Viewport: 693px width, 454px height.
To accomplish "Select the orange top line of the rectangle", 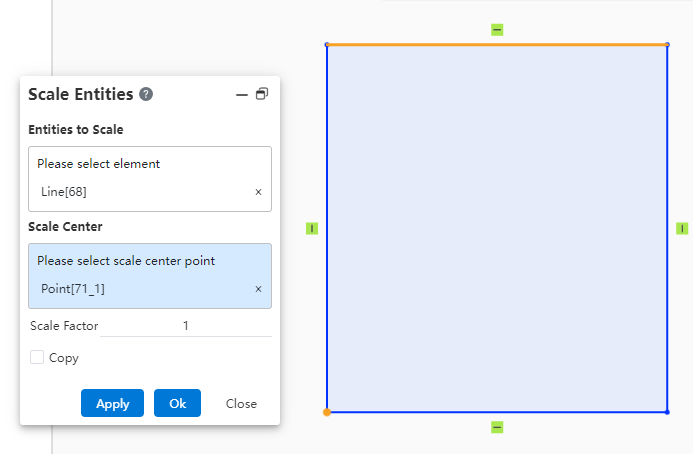I will [x=497, y=44].
